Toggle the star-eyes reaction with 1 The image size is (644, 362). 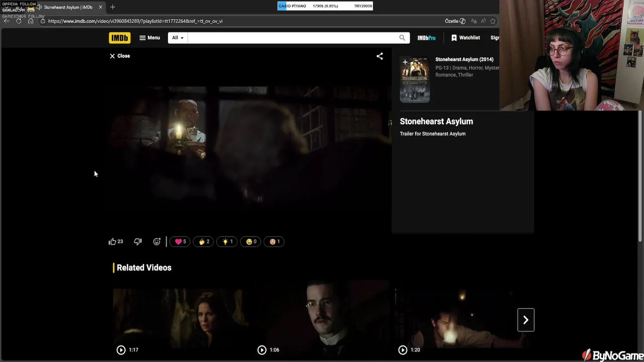coord(274,241)
